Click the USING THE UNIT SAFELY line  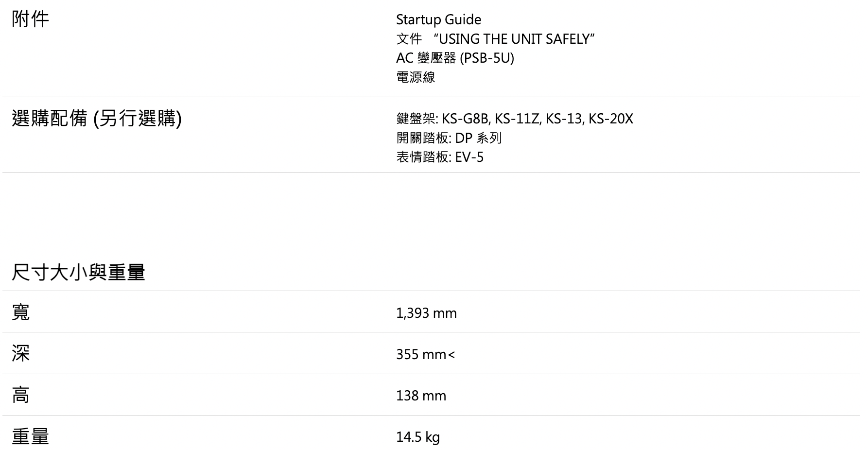pyautogui.click(x=495, y=39)
